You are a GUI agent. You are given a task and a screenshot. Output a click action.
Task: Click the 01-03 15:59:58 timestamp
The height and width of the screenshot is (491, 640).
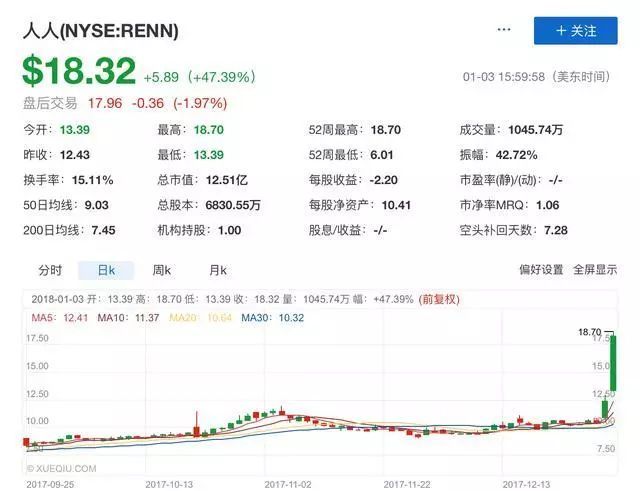504,77
